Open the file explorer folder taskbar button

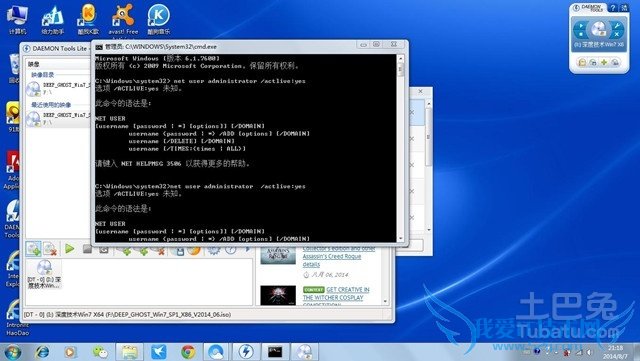click(129, 352)
